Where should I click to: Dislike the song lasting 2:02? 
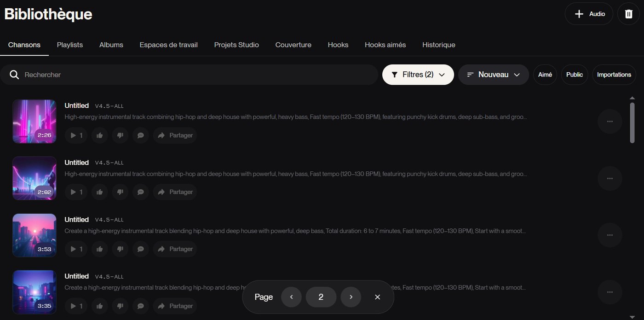(120, 192)
